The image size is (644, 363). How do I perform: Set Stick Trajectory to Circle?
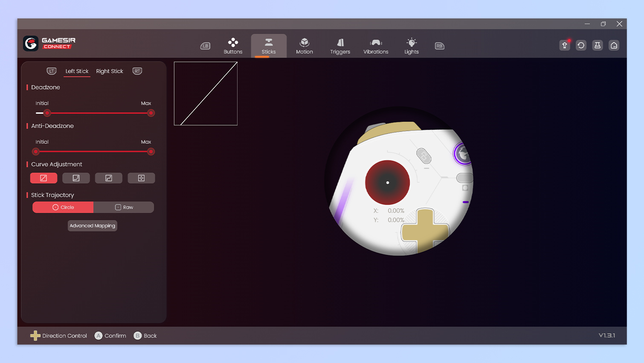(63, 207)
